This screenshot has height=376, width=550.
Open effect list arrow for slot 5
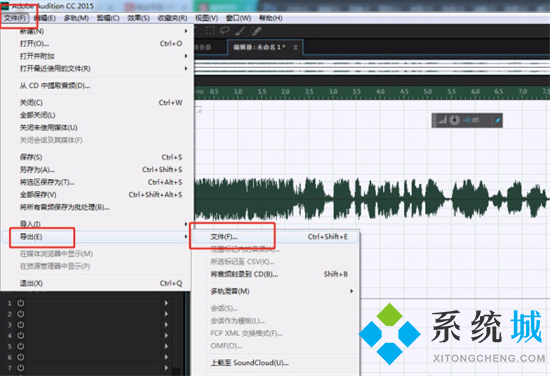[166, 346]
